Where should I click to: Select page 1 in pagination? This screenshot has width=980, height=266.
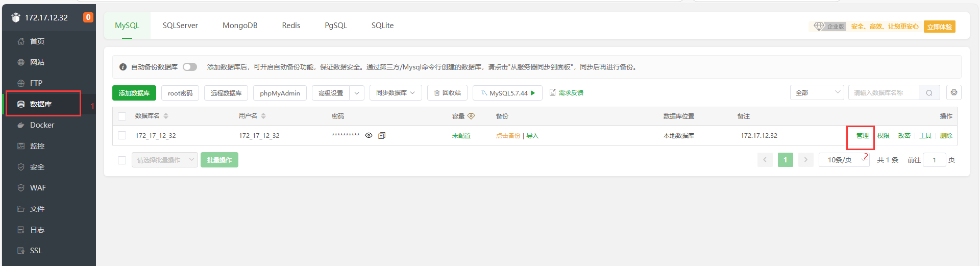point(786,160)
